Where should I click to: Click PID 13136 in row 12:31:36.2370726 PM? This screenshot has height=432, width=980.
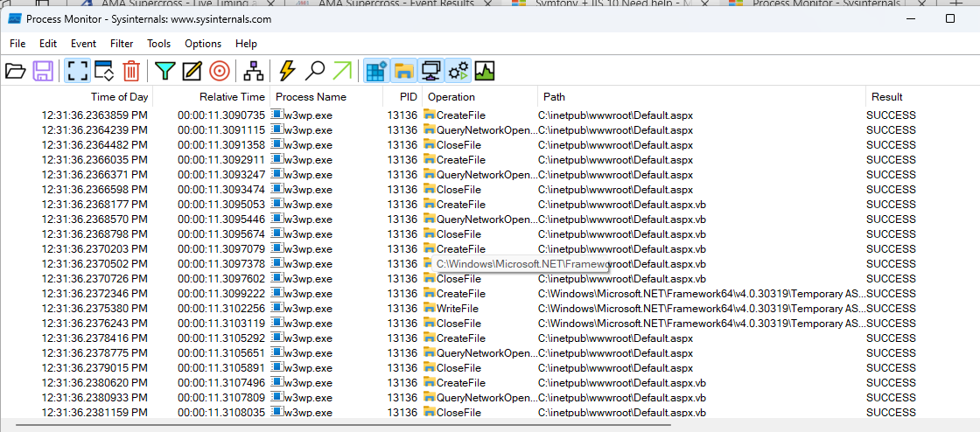pos(402,278)
